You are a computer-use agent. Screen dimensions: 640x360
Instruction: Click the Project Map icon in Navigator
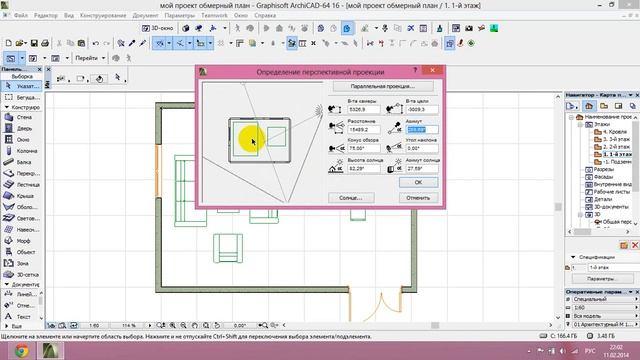coord(589,106)
